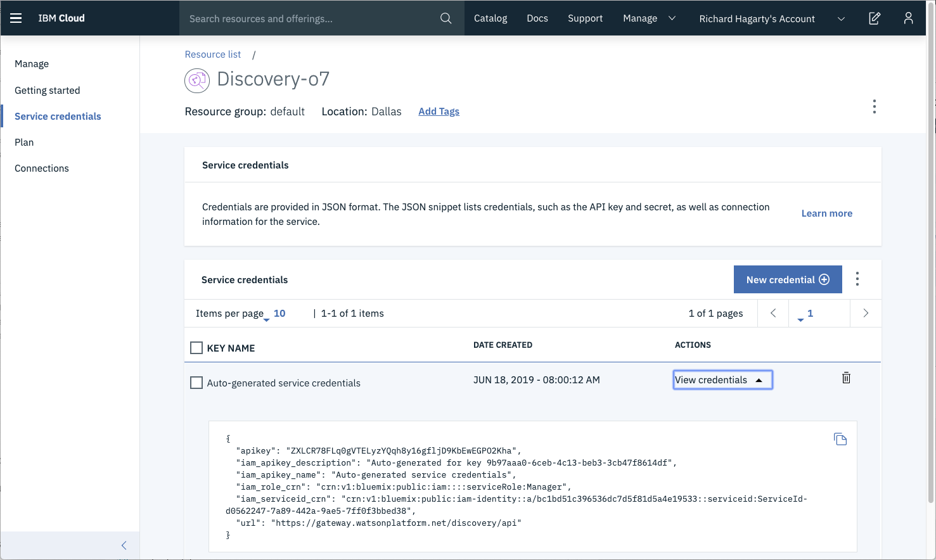The width and height of the screenshot is (936, 560).
Task: Click the KEY NAME column header
Action: [231, 348]
